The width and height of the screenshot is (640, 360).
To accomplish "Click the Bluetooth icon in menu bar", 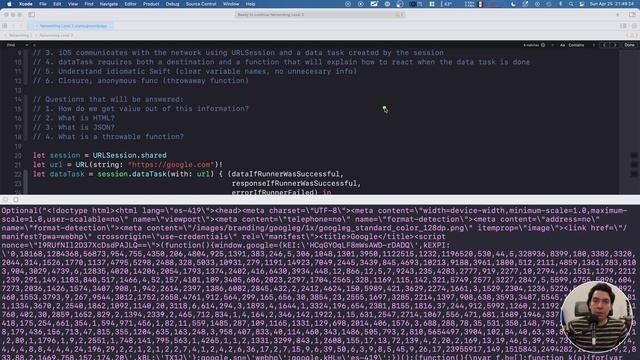I will pos(560,4).
